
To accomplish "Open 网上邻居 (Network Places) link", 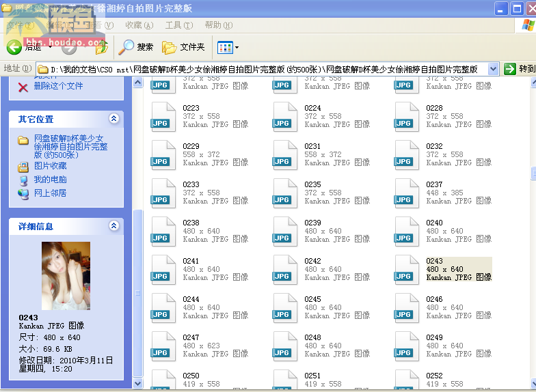I will pos(51,193).
